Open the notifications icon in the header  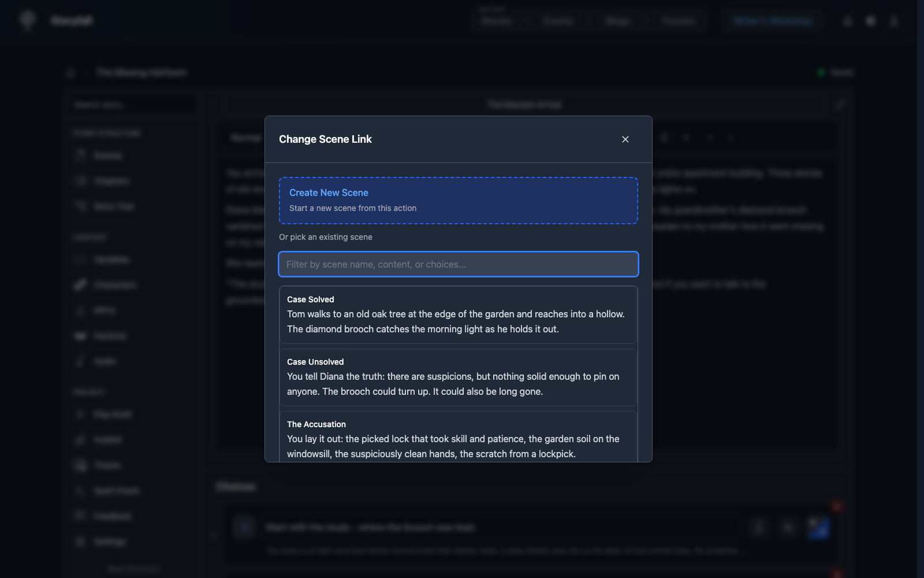[847, 21]
